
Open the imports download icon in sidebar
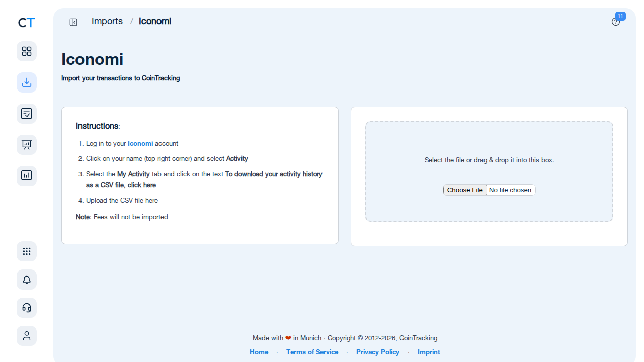tap(27, 82)
